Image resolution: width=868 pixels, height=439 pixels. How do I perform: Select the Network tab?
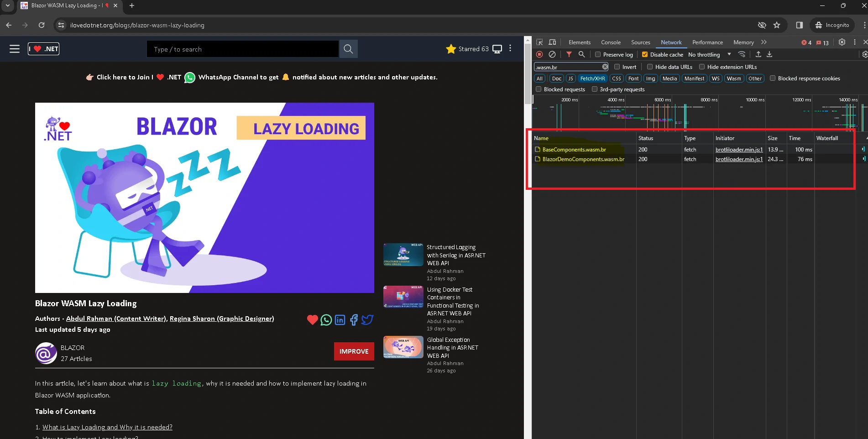(671, 42)
